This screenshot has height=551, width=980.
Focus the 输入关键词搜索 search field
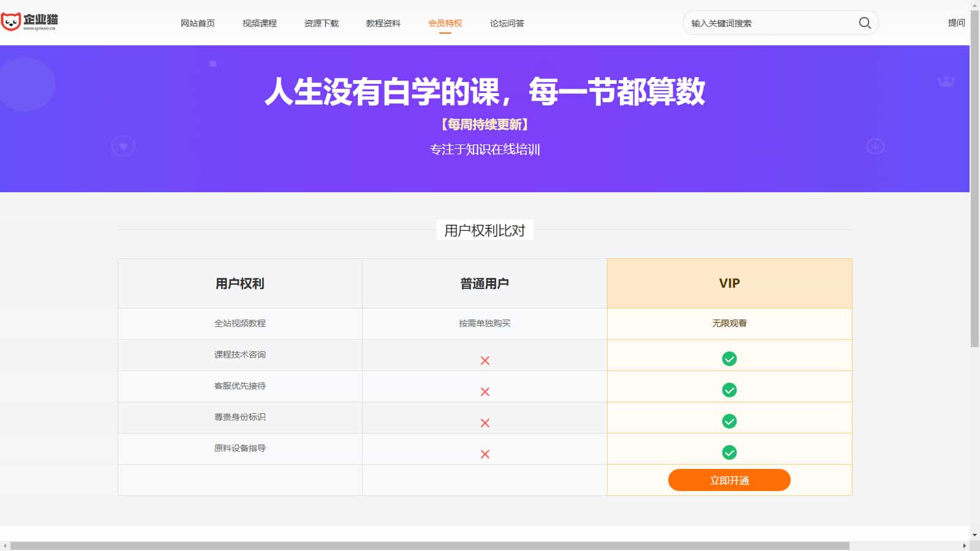(769, 23)
